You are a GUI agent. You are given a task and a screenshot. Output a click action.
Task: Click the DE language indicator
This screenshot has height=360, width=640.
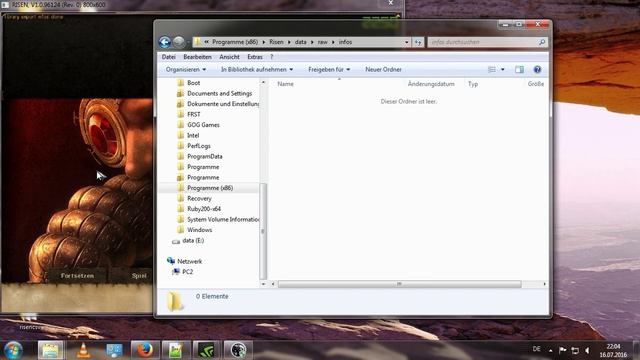pyautogui.click(x=536, y=349)
